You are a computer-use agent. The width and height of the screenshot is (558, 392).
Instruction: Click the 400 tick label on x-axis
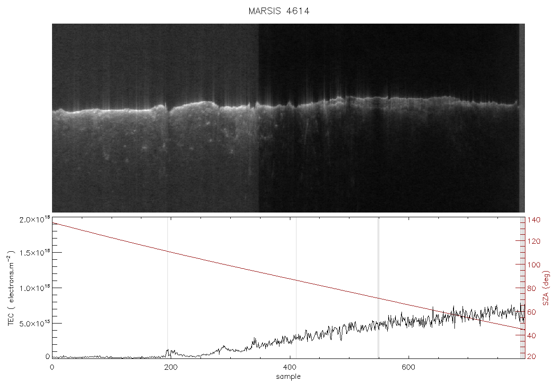pyautogui.click(x=290, y=367)
